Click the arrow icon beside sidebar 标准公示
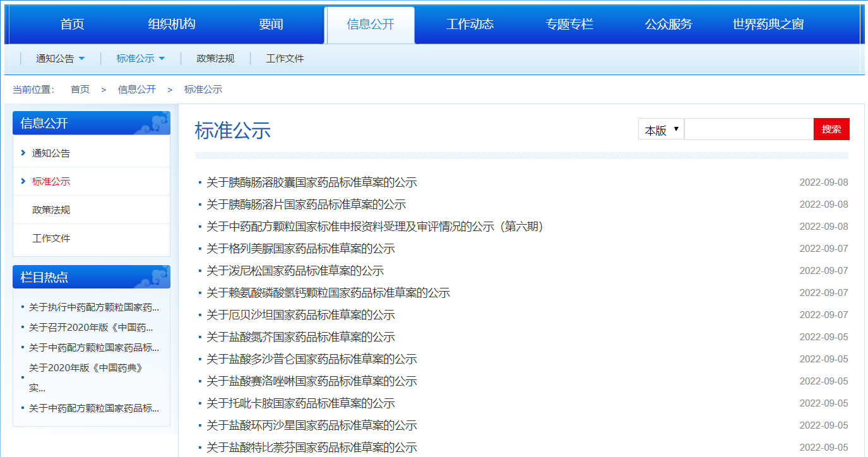This screenshot has height=457, width=868. click(23, 181)
